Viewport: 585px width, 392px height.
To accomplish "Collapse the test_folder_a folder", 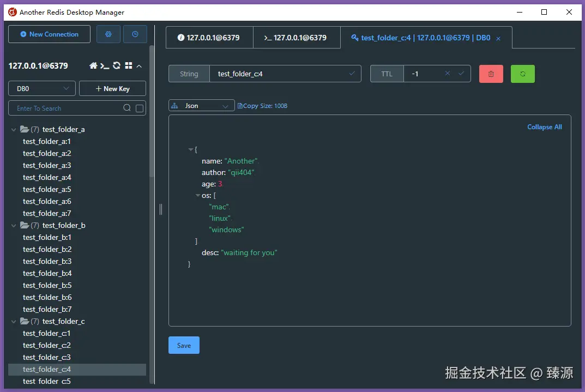I will (x=14, y=129).
